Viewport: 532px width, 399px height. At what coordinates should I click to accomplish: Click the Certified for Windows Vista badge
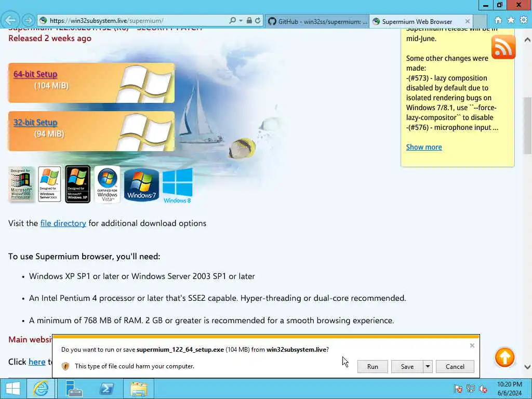107,184
